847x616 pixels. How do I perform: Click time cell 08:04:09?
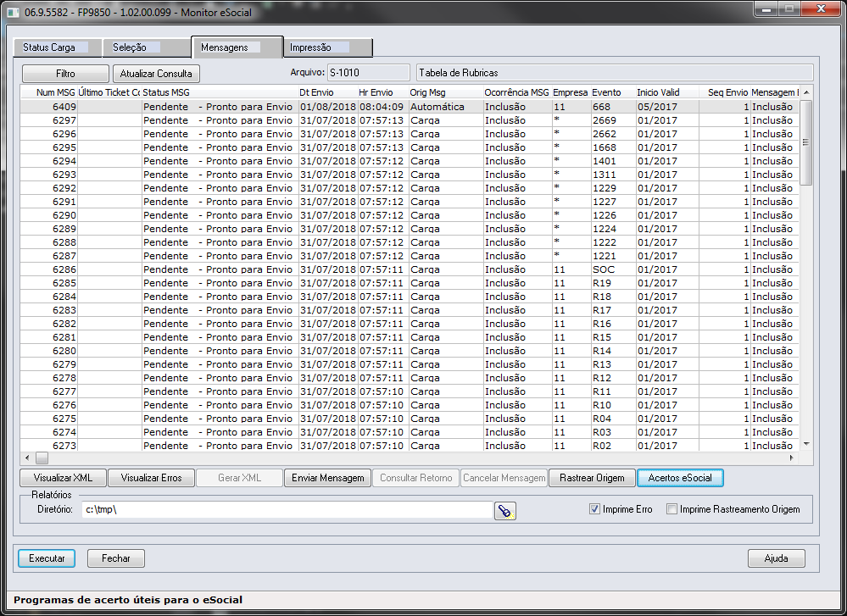[x=383, y=107]
